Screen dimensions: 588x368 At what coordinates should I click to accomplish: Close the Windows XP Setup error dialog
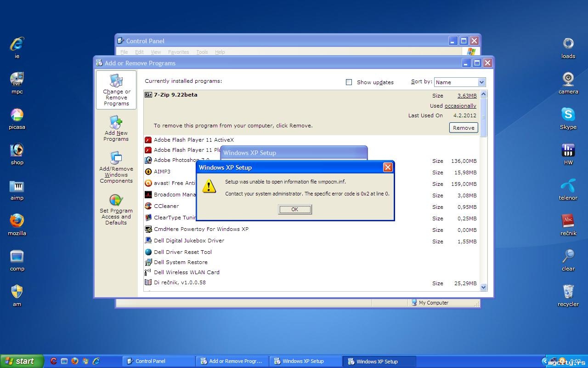click(x=388, y=167)
